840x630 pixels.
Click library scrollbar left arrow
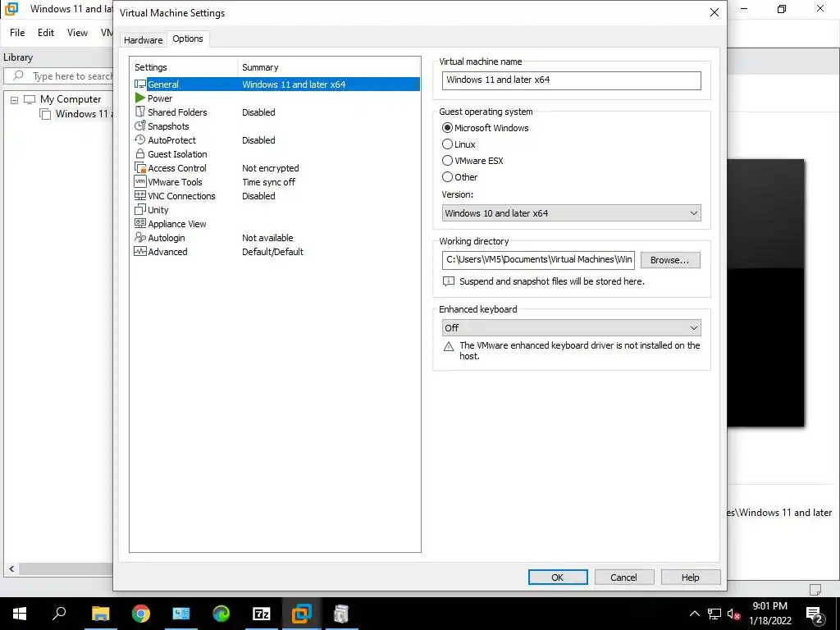(x=11, y=569)
